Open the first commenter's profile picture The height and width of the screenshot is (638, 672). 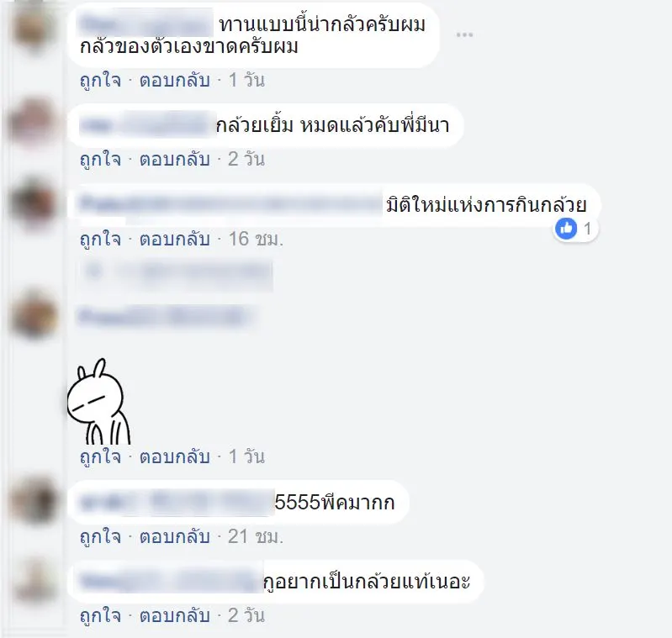(33, 28)
